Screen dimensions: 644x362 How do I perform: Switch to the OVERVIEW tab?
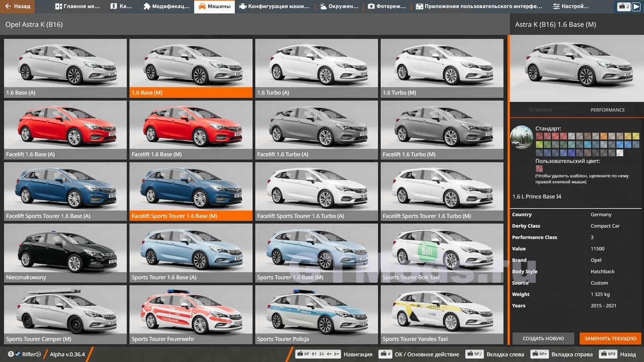pyautogui.click(x=540, y=110)
